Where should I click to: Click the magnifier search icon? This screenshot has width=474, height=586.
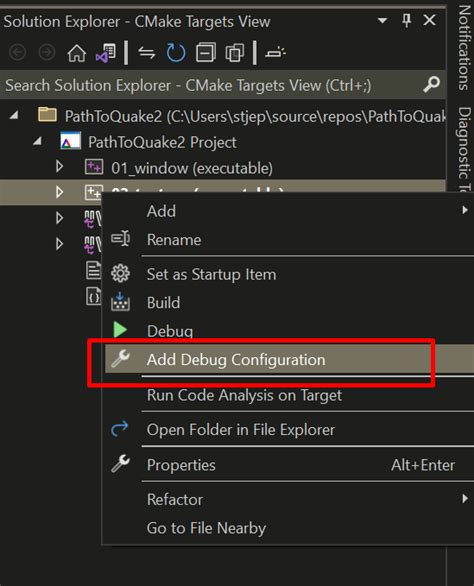[431, 85]
